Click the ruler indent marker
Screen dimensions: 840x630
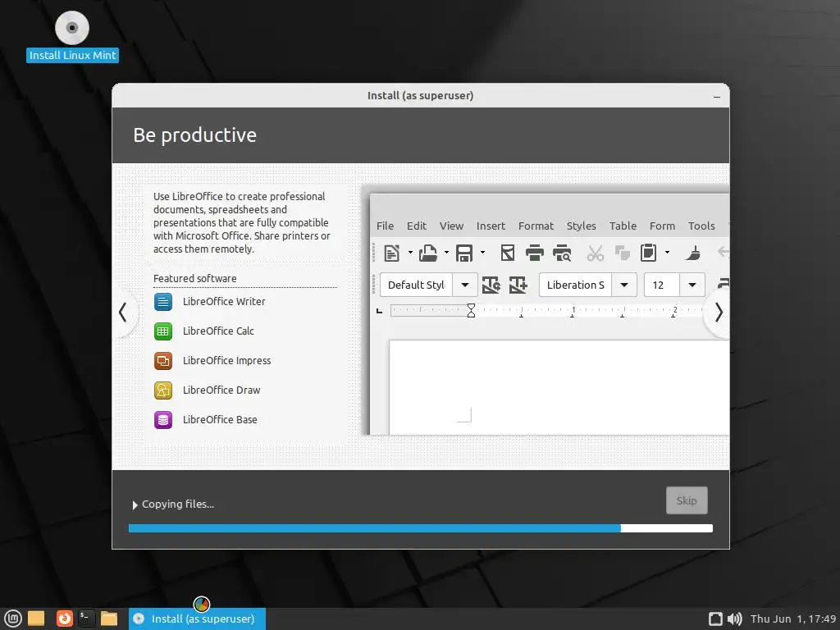coord(471,311)
